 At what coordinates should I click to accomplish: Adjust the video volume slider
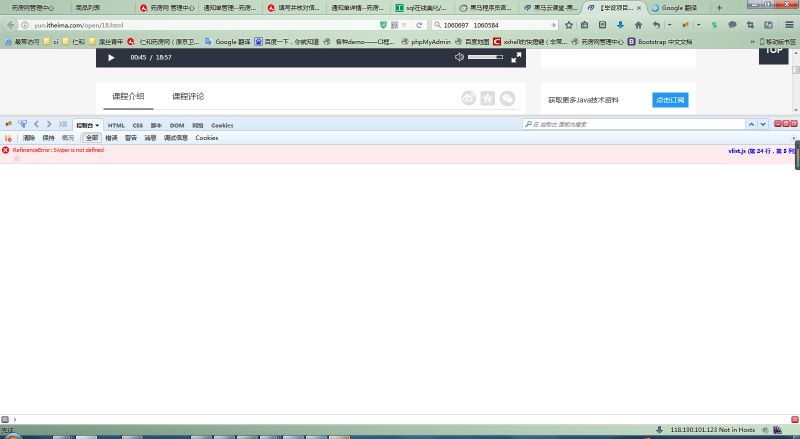[485, 57]
